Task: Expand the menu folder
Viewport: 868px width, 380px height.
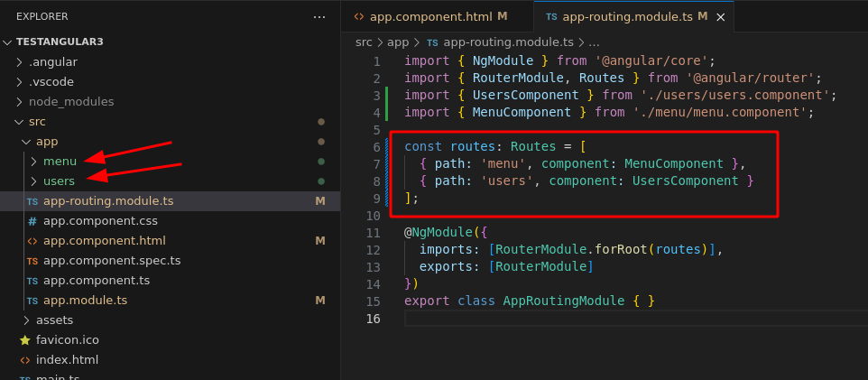Action: click(34, 162)
